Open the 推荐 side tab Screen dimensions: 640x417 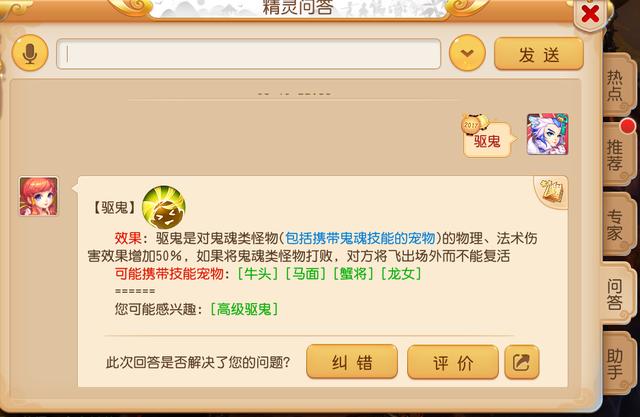pyautogui.click(x=616, y=155)
